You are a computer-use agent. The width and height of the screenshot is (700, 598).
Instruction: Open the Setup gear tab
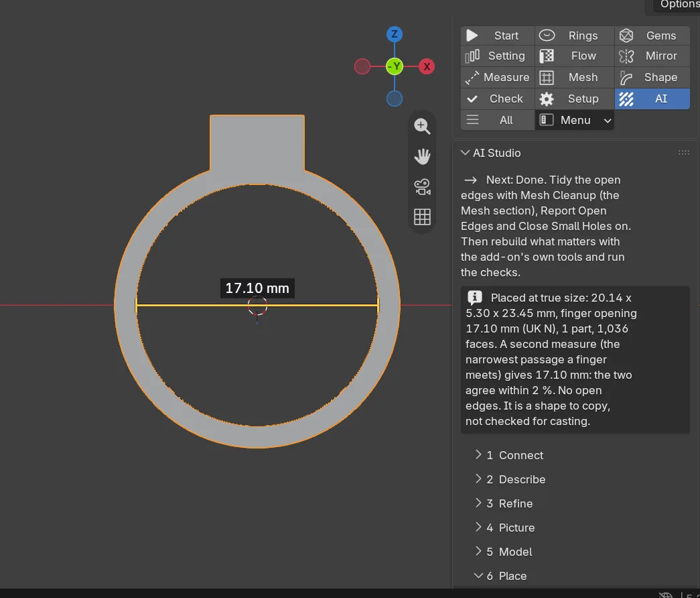(x=575, y=99)
